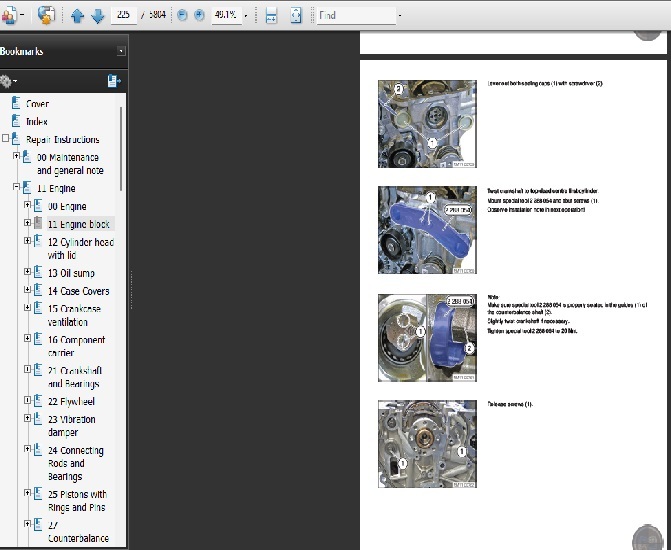Open 25 Pistons with Rings and Pins bookmark
The image size is (671, 550).
click(x=77, y=501)
